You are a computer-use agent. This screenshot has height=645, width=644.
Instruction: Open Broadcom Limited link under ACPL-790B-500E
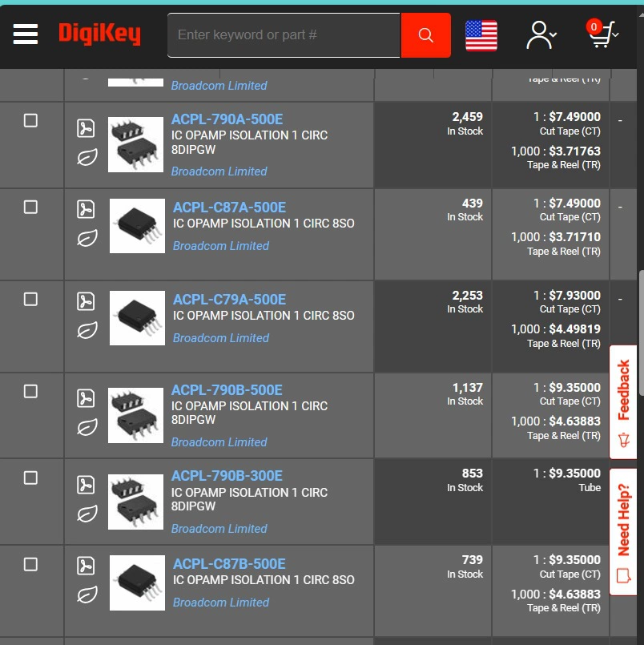tap(219, 441)
